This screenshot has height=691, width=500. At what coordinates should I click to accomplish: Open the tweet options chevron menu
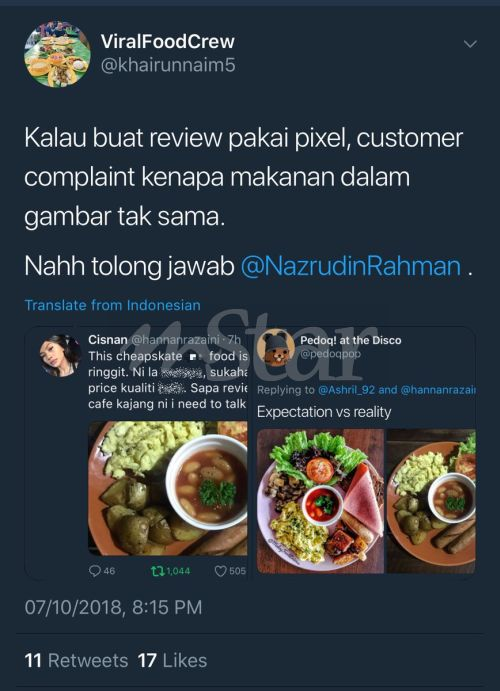[470, 44]
